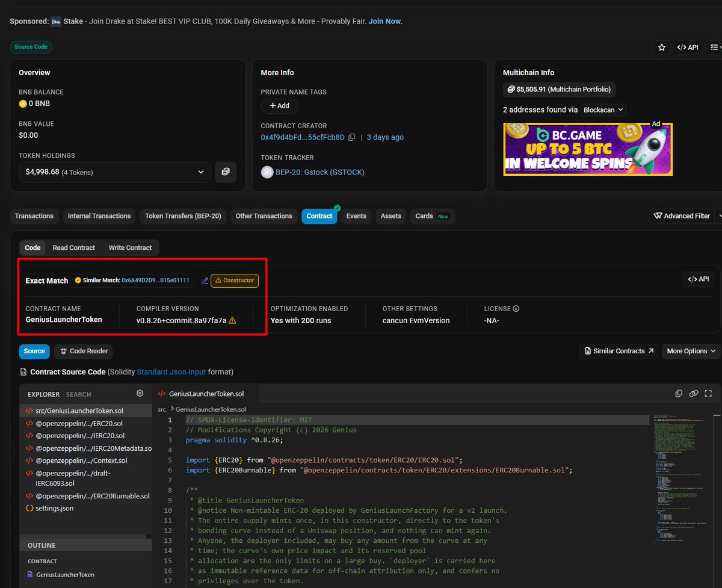The height and width of the screenshot is (588, 722).
Task: Open the draft-IERC6093.sol file
Action: click(85, 478)
